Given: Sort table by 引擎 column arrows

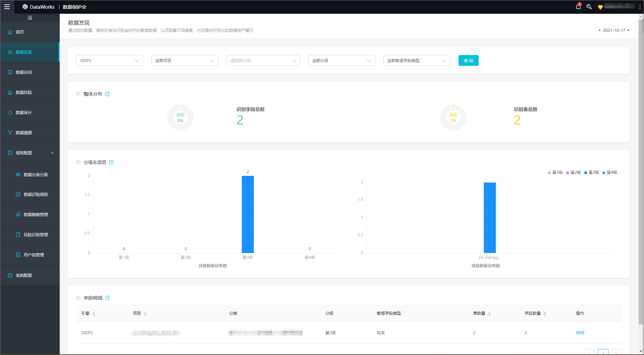Looking at the screenshot, I should 94,314.
